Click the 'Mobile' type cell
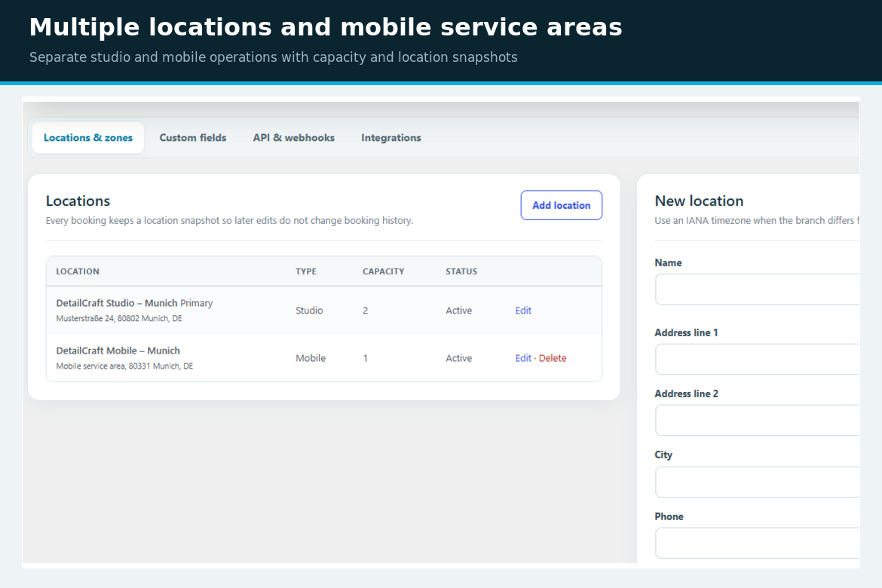 (x=311, y=358)
